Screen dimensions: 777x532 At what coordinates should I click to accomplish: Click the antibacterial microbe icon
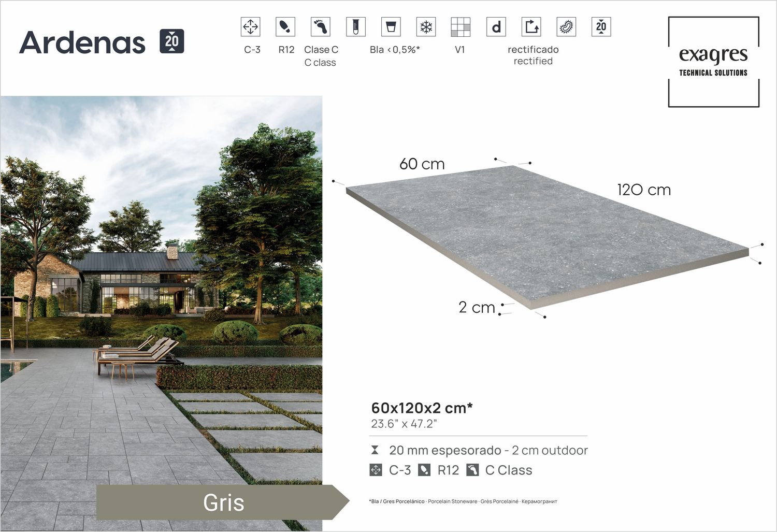pyautogui.click(x=566, y=27)
